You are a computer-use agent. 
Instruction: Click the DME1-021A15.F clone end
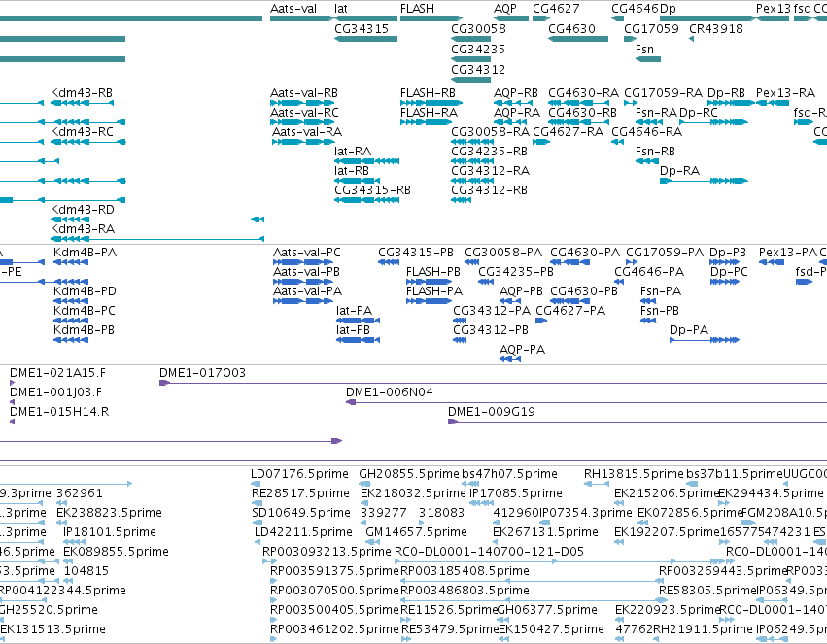coord(12,383)
